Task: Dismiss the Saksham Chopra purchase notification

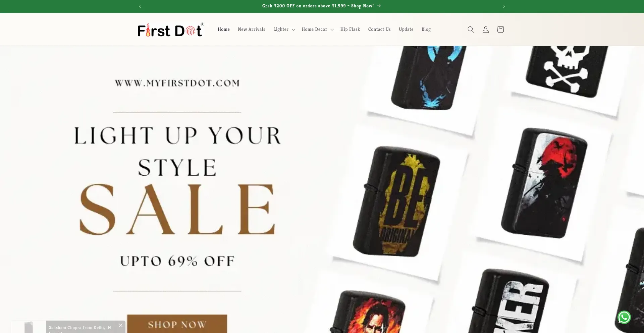Action: point(121,325)
